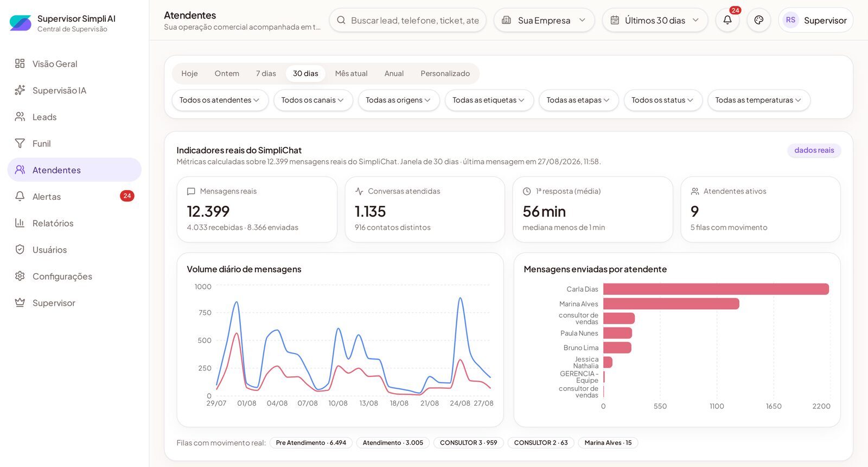This screenshot has height=467, width=868.
Task: Click the Pre Atendimento · 6.494 chip
Action: pos(311,443)
